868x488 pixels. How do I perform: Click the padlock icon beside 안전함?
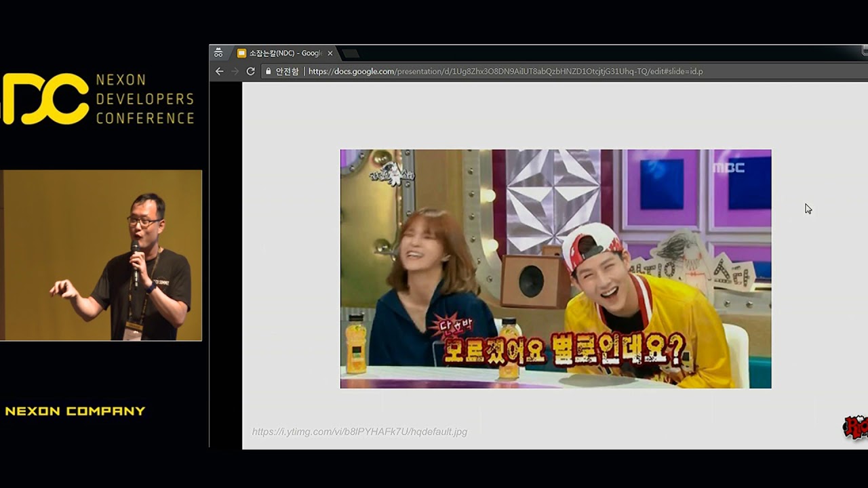269,71
